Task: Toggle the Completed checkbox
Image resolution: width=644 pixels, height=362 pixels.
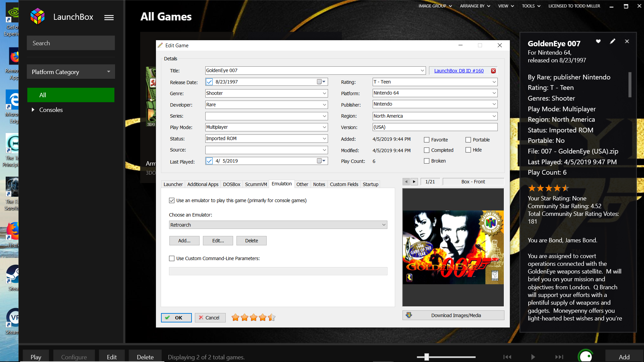Action: (x=427, y=150)
